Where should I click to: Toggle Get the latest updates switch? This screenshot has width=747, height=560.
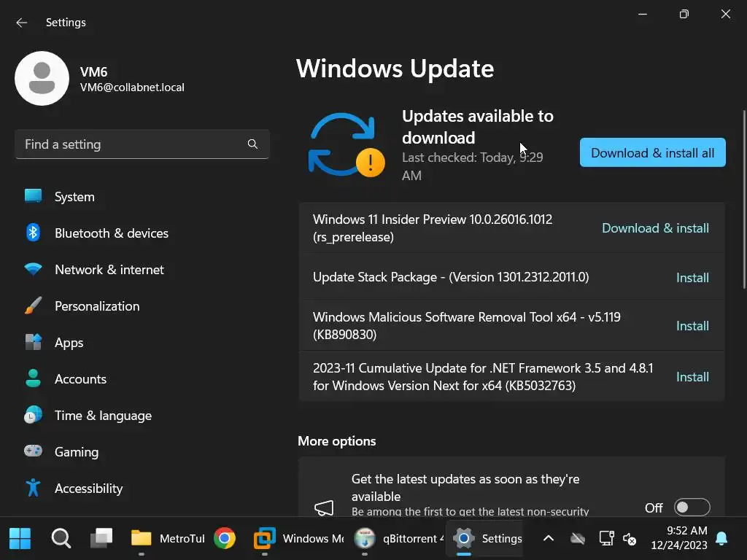[x=692, y=507]
